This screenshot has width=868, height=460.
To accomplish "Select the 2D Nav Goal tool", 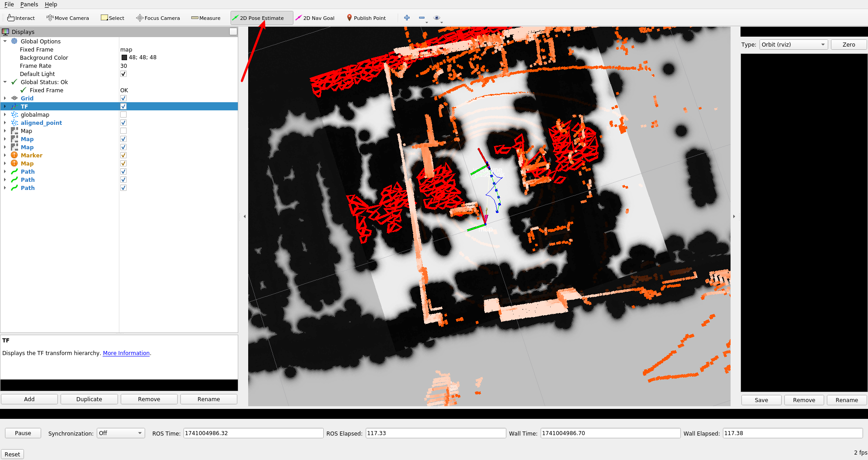I will coord(315,18).
